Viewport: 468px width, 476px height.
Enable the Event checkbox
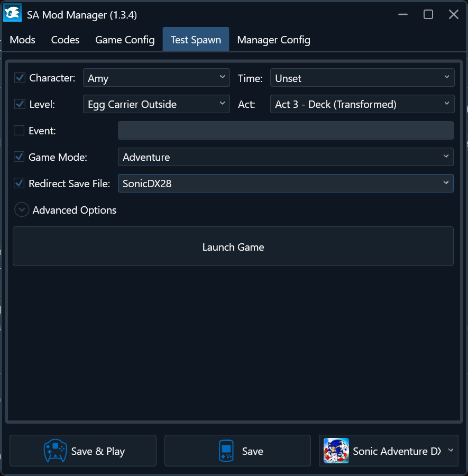[19, 131]
